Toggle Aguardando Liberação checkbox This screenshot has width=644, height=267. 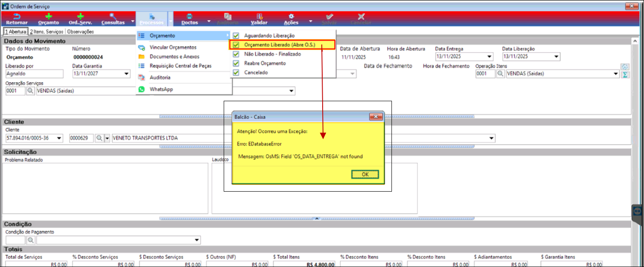(x=236, y=35)
